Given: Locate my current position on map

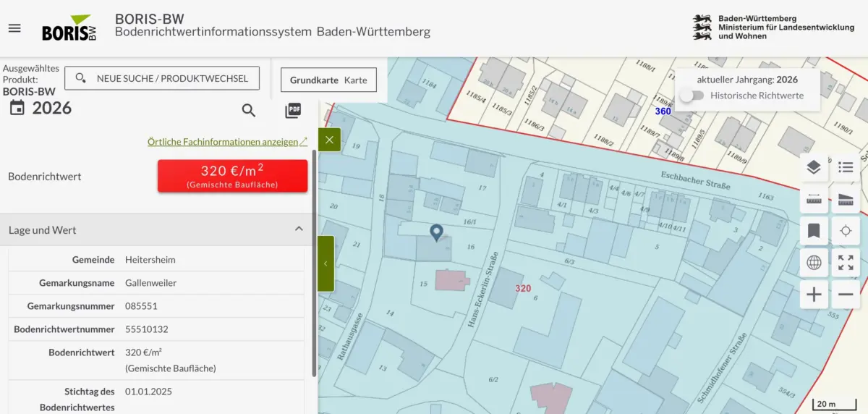Looking at the screenshot, I should click(846, 231).
